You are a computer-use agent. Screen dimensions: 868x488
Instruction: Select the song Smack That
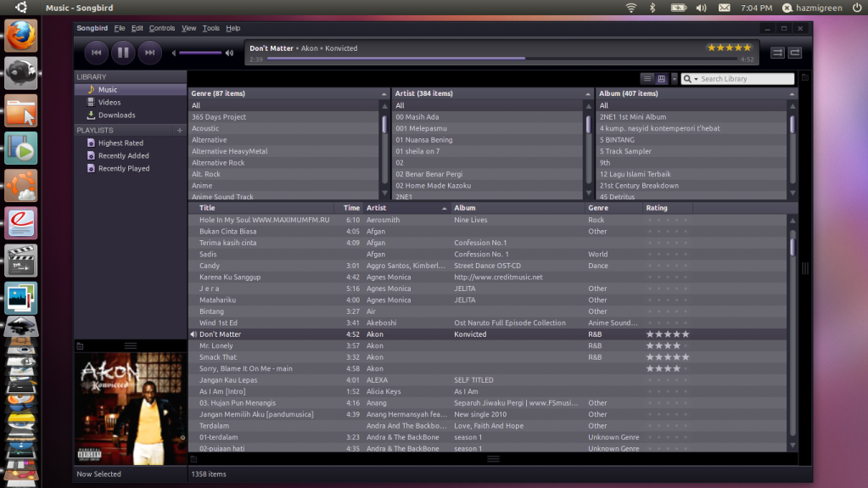[x=487, y=357]
